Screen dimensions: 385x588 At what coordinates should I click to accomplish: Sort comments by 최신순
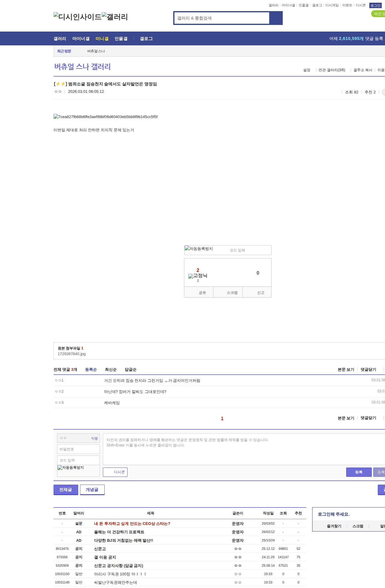pos(111,370)
